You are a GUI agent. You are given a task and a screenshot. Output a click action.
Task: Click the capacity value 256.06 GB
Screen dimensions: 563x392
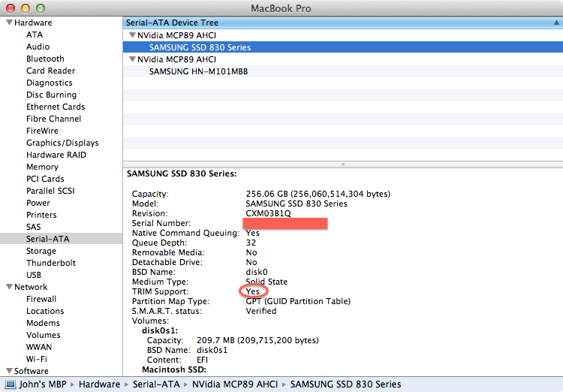tap(318, 194)
